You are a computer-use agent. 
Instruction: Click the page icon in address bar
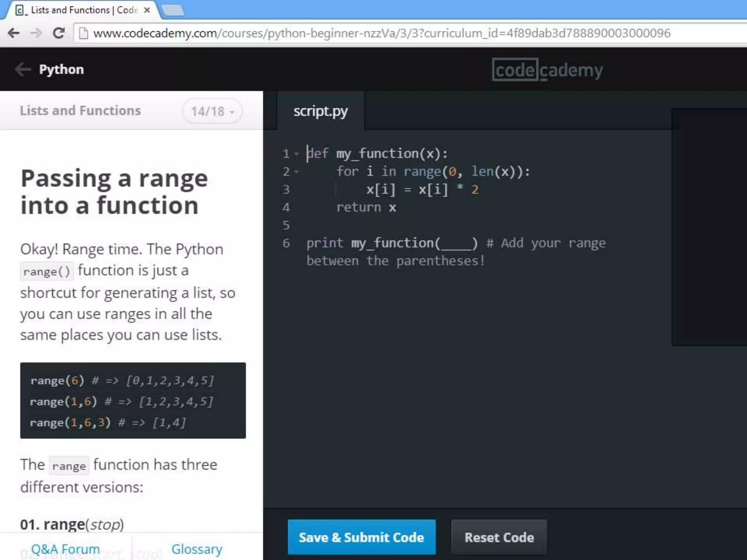click(84, 33)
